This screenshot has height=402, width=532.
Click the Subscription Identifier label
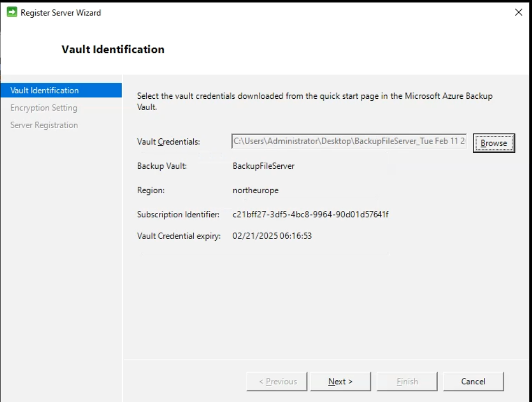178,215
